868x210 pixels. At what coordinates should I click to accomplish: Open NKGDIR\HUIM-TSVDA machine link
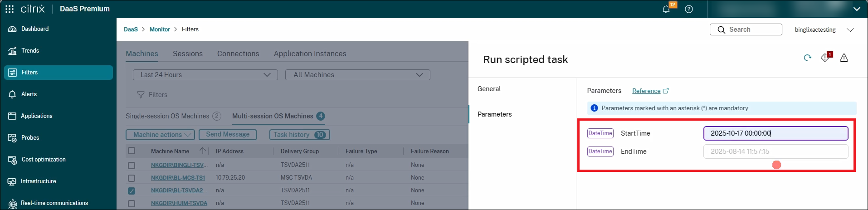[179, 203]
